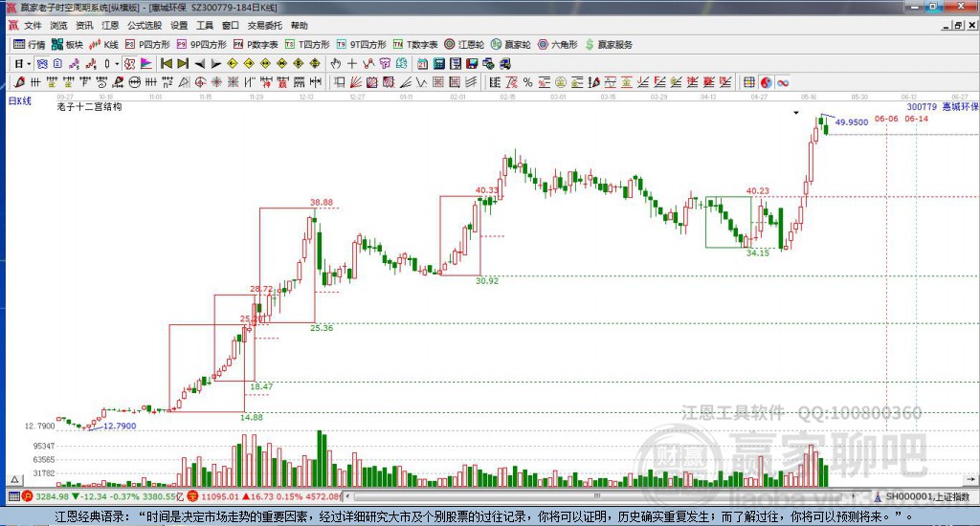The height and width of the screenshot is (526, 980).
Task: Click the red floppy save icon
Action: coord(472,64)
